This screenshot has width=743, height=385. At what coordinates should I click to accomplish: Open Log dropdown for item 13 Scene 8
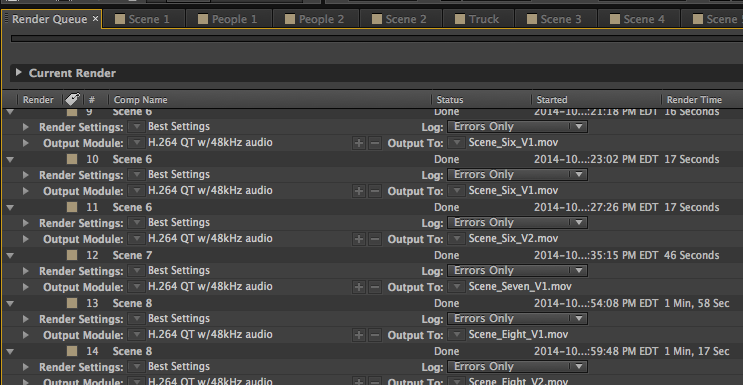tap(517, 318)
